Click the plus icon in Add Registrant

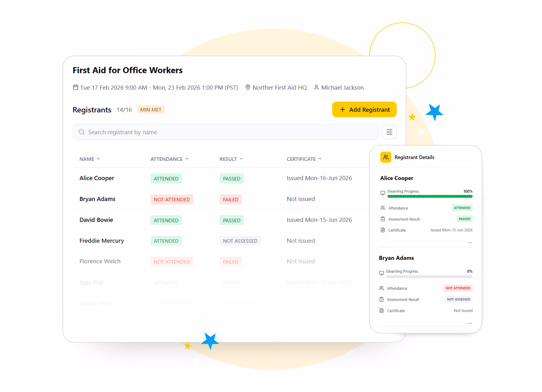(x=342, y=109)
